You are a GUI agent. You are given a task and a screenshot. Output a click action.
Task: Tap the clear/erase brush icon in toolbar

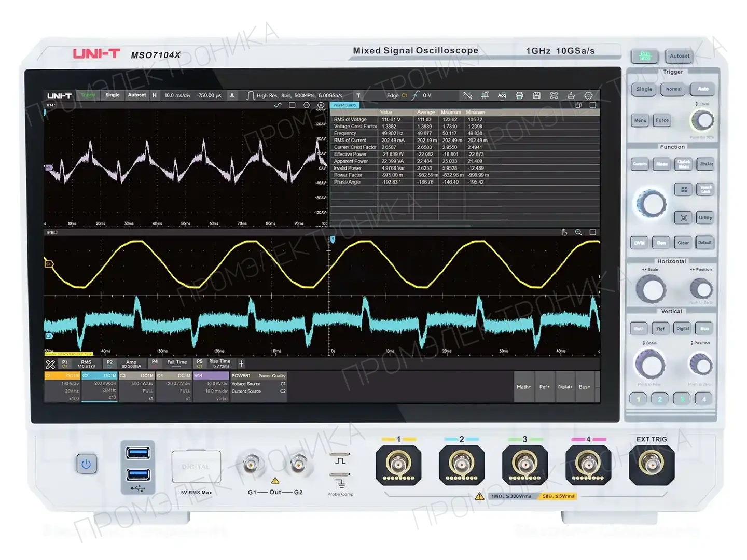pos(571,95)
